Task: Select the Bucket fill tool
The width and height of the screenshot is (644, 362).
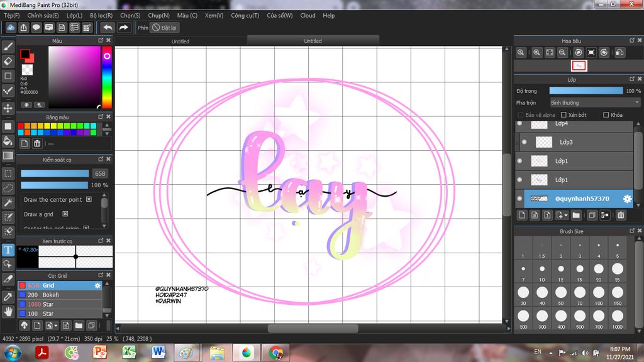Action: (8, 141)
